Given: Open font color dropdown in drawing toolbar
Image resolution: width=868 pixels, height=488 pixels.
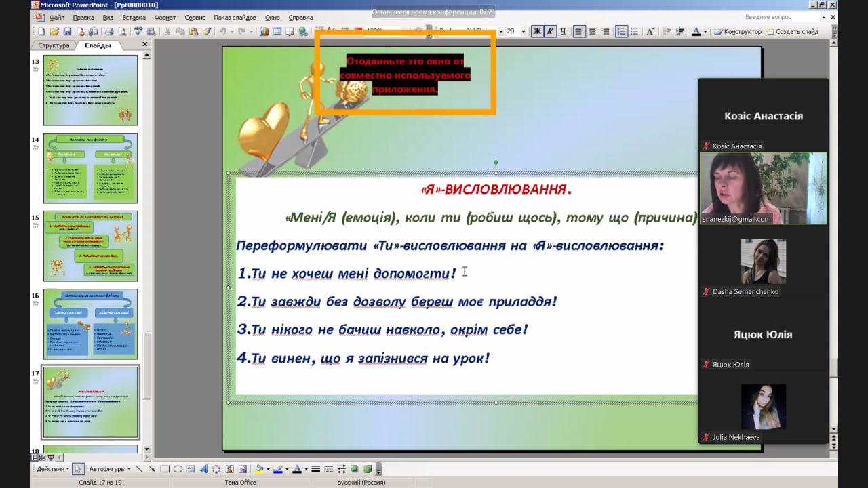Looking at the screenshot, I should pyautogui.click(x=306, y=468).
